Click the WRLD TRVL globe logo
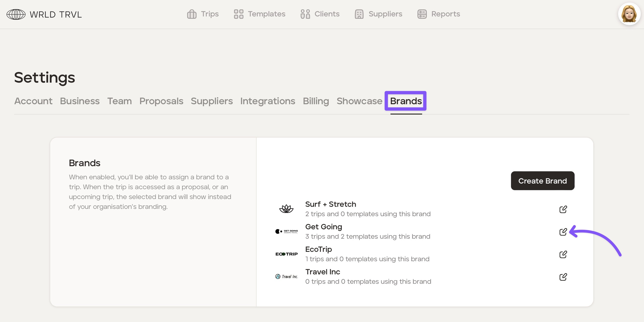The image size is (644, 322). click(16, 14)
